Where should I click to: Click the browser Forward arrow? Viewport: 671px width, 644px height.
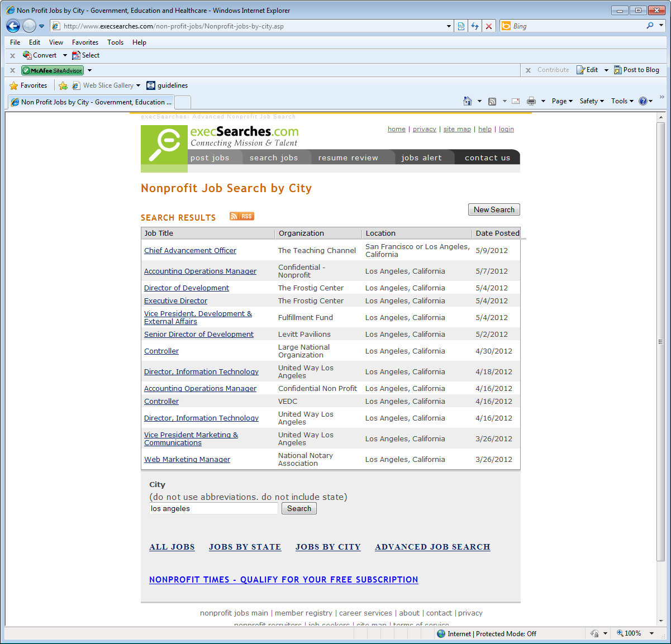tap(29, 26)
